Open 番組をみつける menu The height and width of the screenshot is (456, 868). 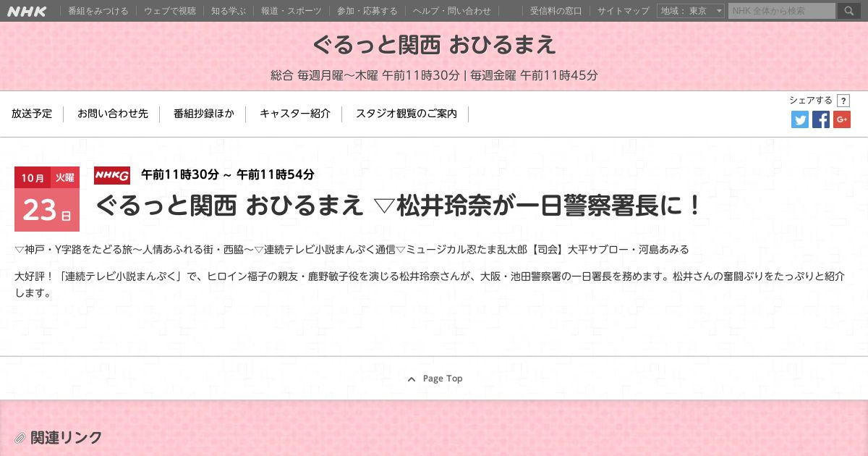98,11
